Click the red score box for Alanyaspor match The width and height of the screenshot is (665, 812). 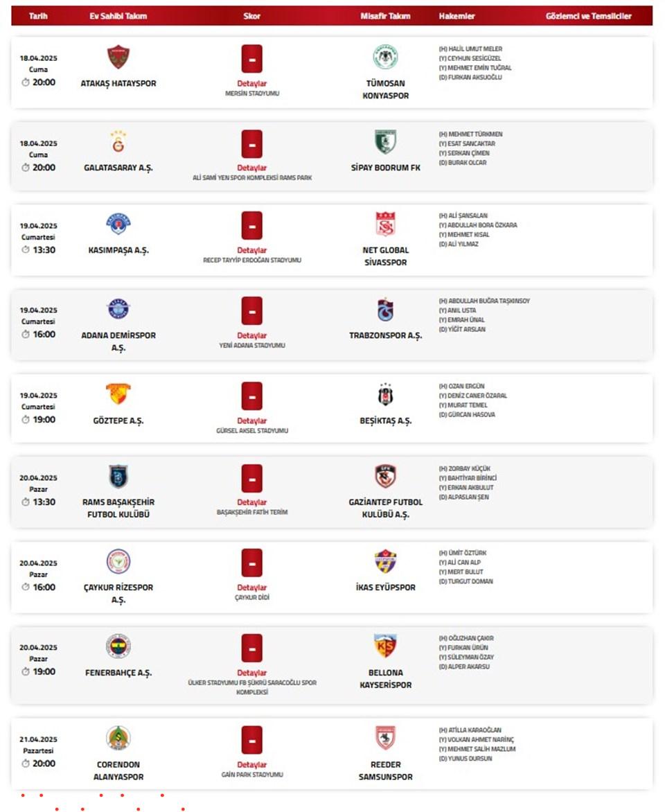point(251,740)
